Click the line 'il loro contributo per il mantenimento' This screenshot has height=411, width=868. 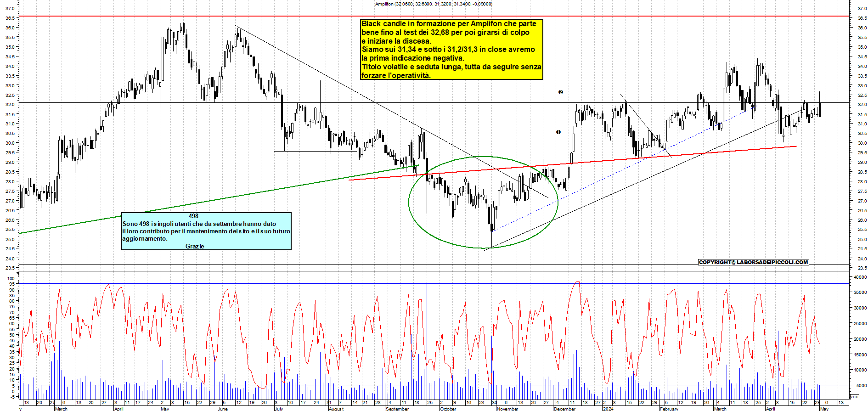point(206,231)
